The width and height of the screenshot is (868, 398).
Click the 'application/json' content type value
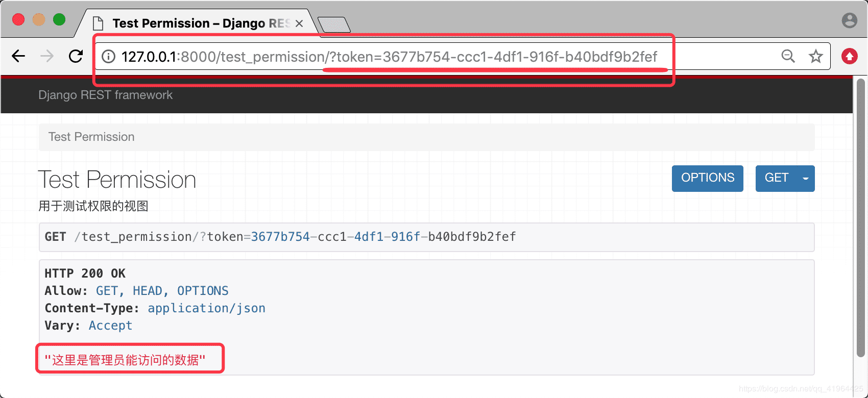coord(206,308)
